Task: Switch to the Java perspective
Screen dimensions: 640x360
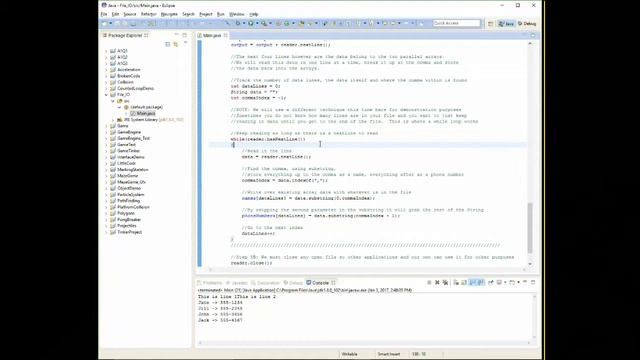Action: [506, 24]
